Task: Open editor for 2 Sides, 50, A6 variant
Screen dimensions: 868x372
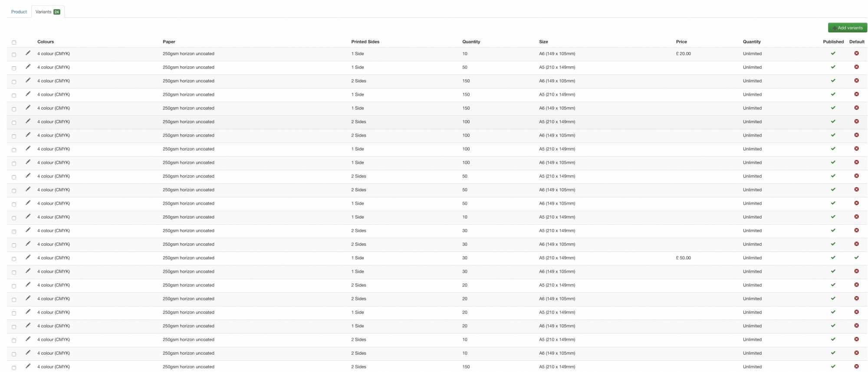Action: click(x=28, y=189)
